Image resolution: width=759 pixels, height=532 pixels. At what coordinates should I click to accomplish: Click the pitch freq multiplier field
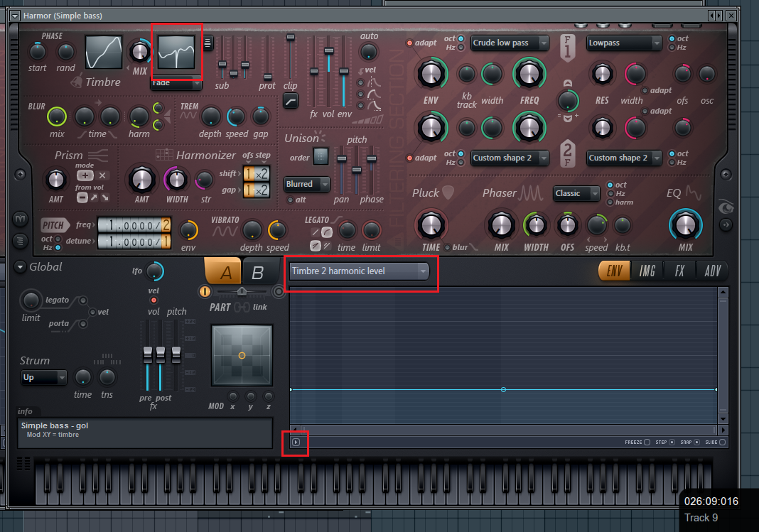click(134, 225)
